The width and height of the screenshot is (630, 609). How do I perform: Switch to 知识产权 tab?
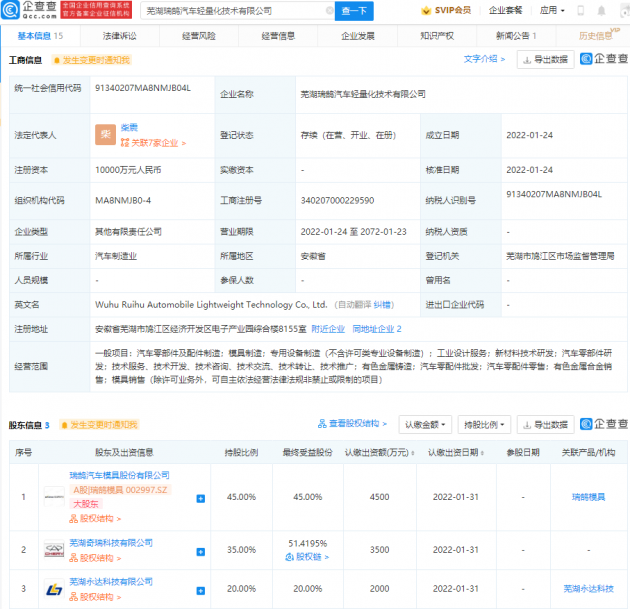[x=437, y=36]
